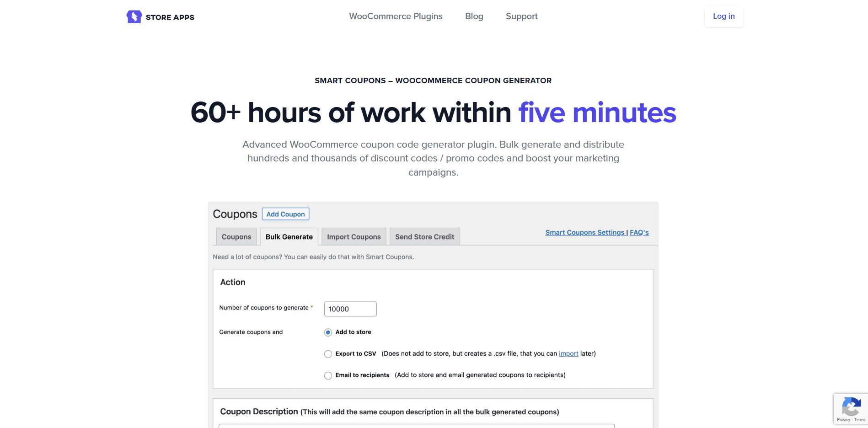Click the reCAPTCHA Privacy link
The height and width of the screenshot is (428, 868).
pos(843,420)
